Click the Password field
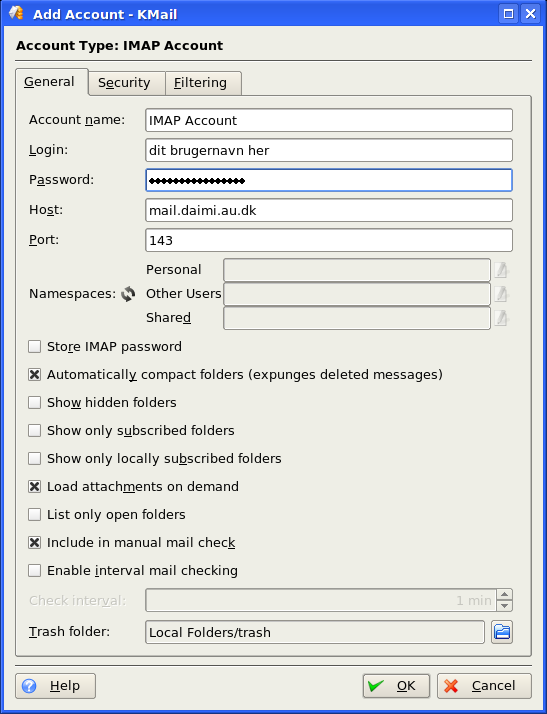The height and width of the screenshot is (714, 547). (329, 180)
